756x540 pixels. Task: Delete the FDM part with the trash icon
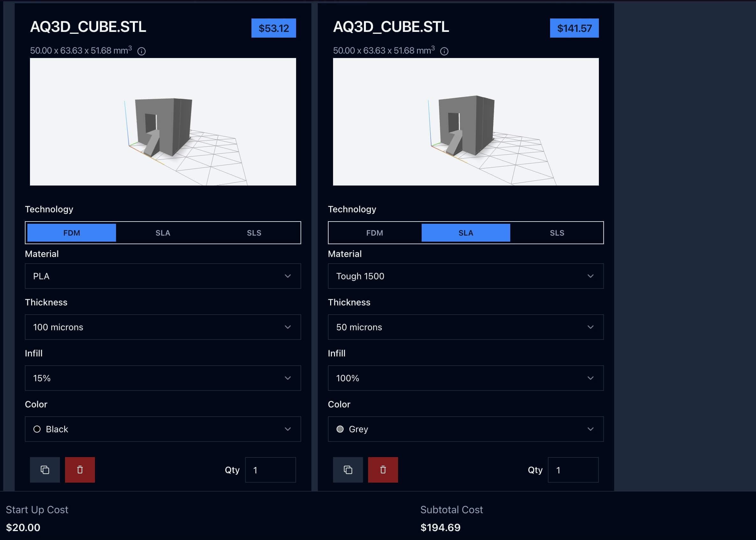click(80, 470)
